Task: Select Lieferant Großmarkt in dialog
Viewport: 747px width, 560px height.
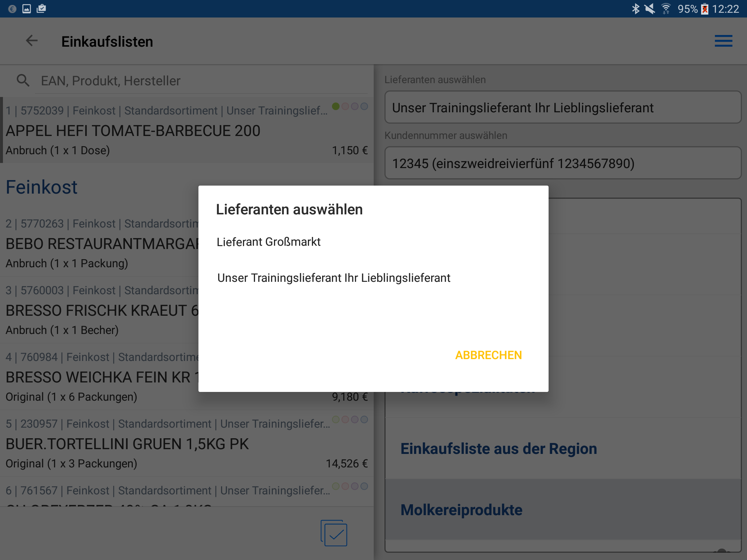Action: pos(269,242)
